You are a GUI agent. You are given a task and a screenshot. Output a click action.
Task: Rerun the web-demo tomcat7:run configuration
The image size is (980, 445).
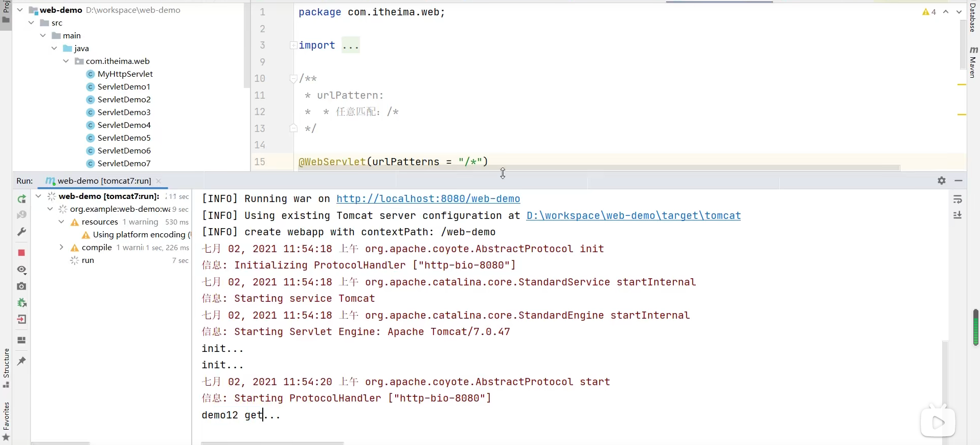21,199
